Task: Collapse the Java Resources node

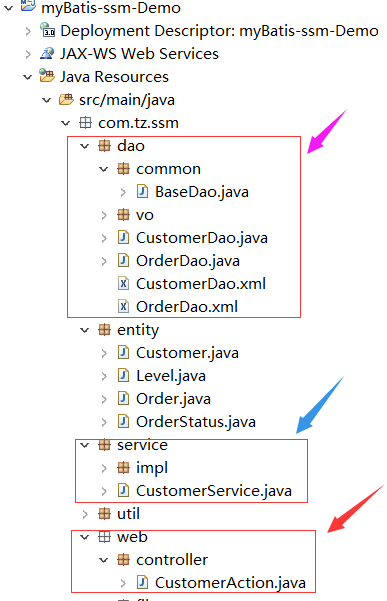Action: (x=28, y=77)
